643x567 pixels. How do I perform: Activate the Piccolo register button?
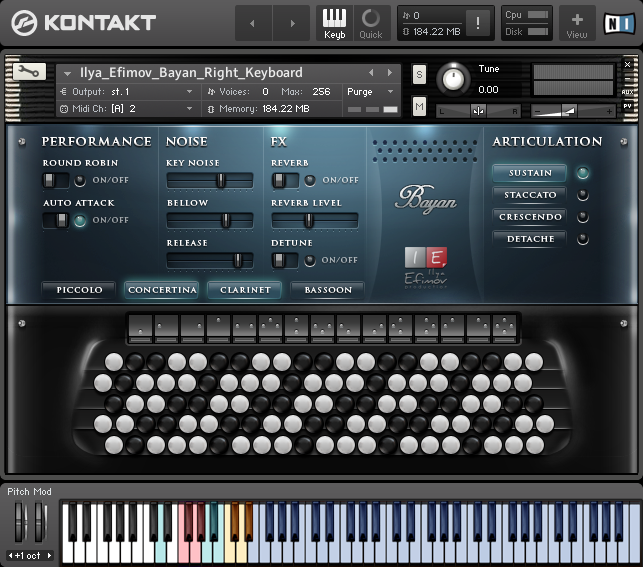[x=79, y=290]
